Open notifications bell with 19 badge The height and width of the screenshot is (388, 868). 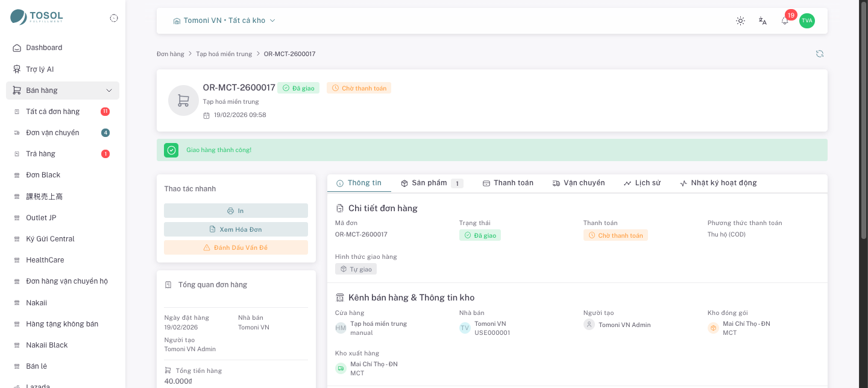tap(785, 21)
